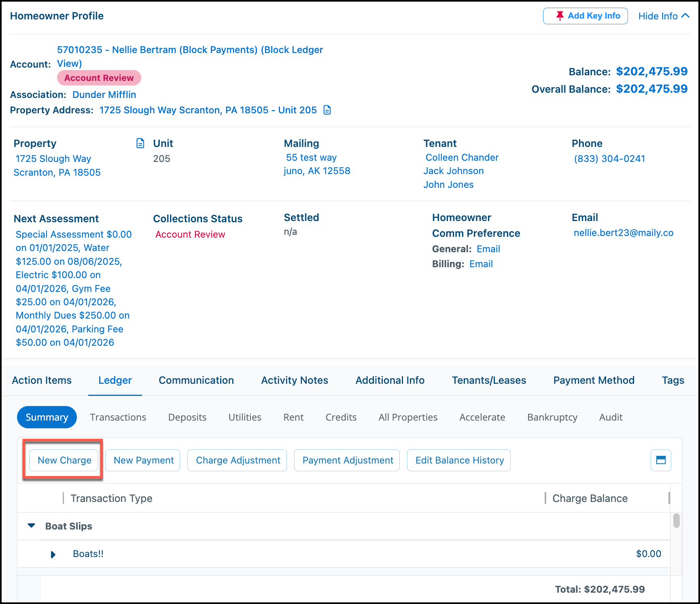
Task: Open the Credits sub-tab
Action: tap(341, 417)
